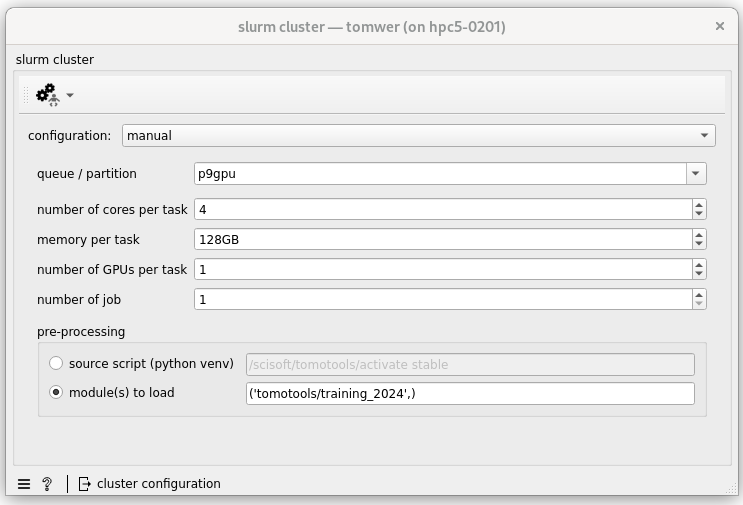743x505 pixels.
Task: Click the GPUs per task number field
Action: click(x=444, y=269)
